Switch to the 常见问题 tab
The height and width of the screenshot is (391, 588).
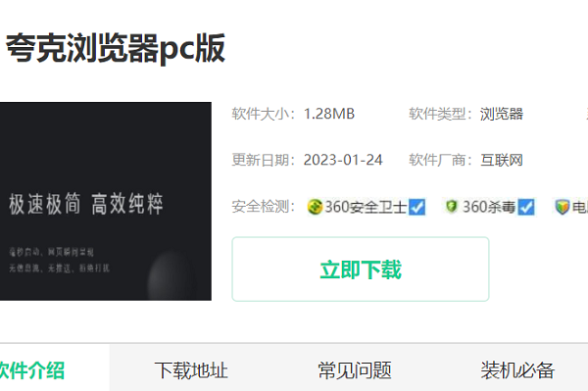coord(355,370)
